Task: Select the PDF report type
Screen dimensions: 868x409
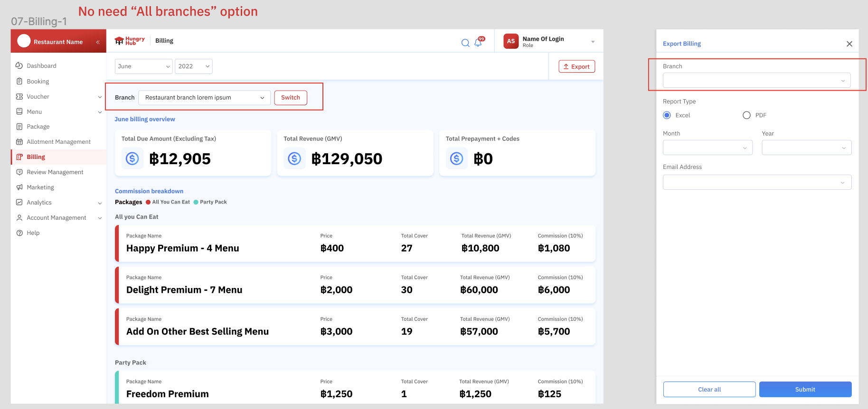Action: click(x=746, y=115)
